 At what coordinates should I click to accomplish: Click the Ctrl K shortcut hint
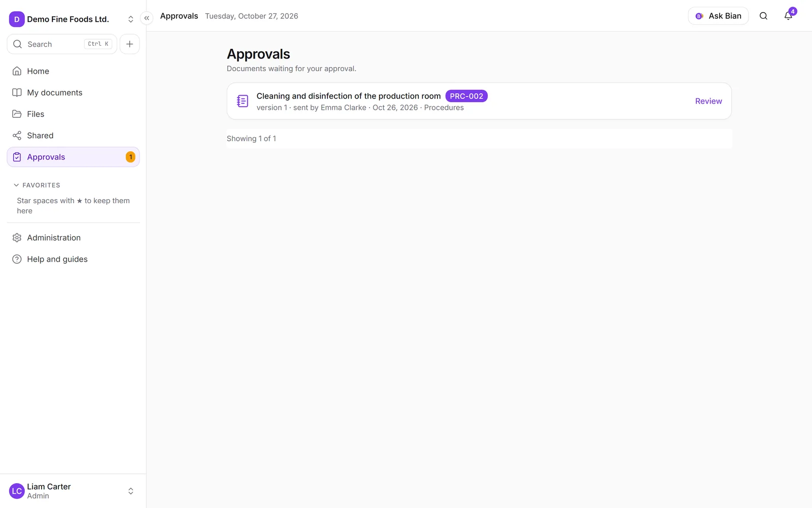click(x=98, y=44)
